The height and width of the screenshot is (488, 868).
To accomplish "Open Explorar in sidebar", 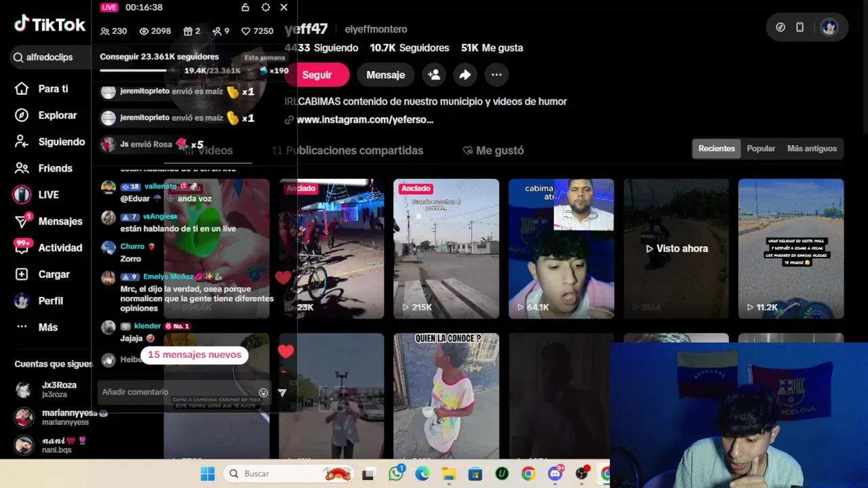I will coord(46,115).
